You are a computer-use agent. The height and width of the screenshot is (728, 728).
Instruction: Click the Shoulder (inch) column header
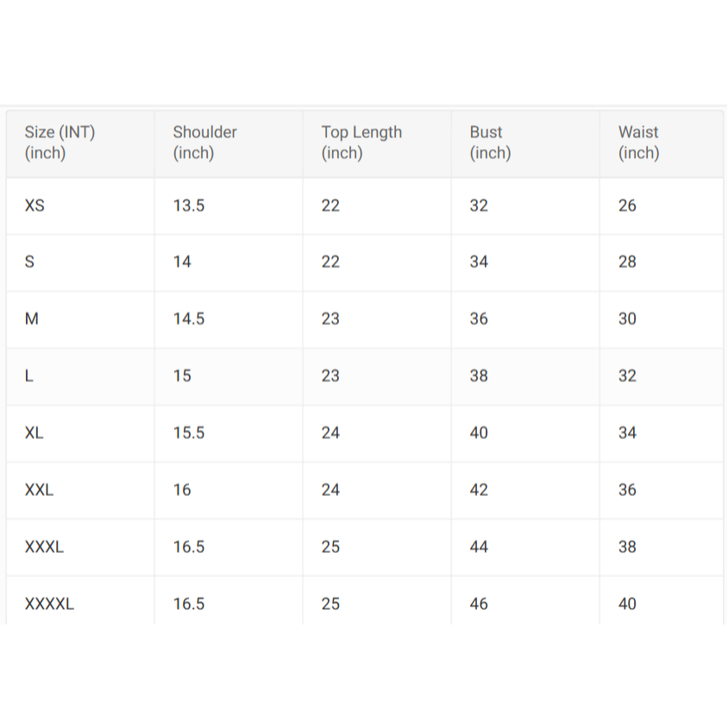click(204, 142)
